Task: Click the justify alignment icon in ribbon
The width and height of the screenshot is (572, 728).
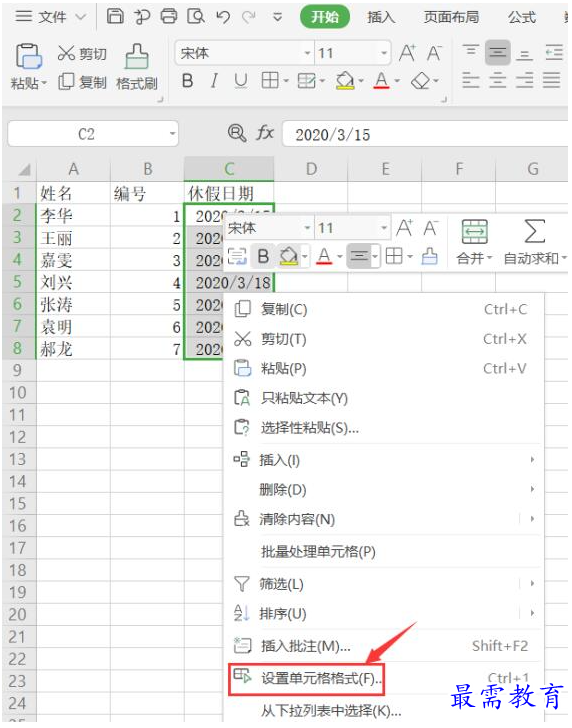Action: point(552,81)
